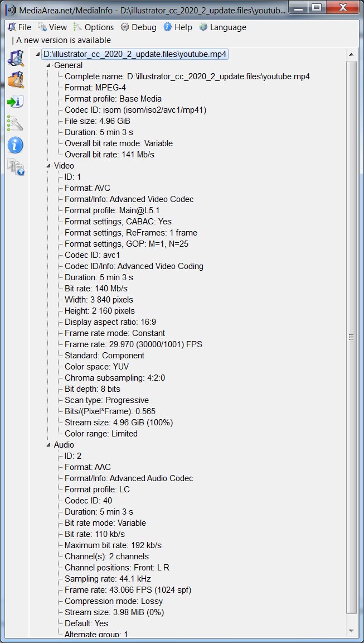Open the Language menu
364x643 pixels.
click(x=223, y=27)
